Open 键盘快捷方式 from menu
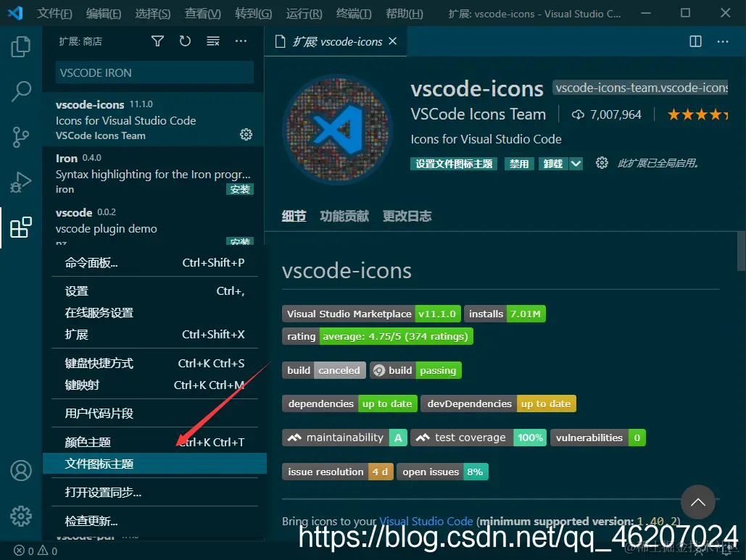Viewport: 746px width, 560px height. [154, 364]
